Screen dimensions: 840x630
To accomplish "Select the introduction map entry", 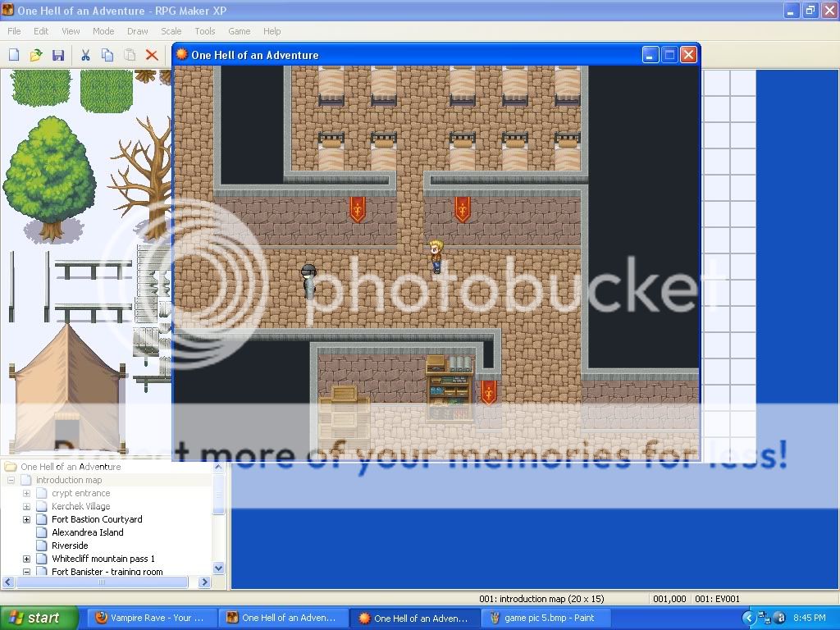I will click(x=69, y=480).
